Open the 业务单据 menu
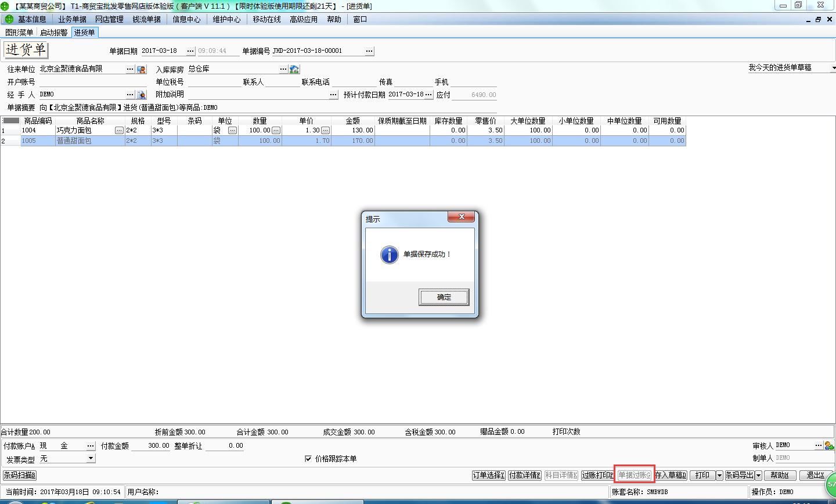 [x=72, y=19]
